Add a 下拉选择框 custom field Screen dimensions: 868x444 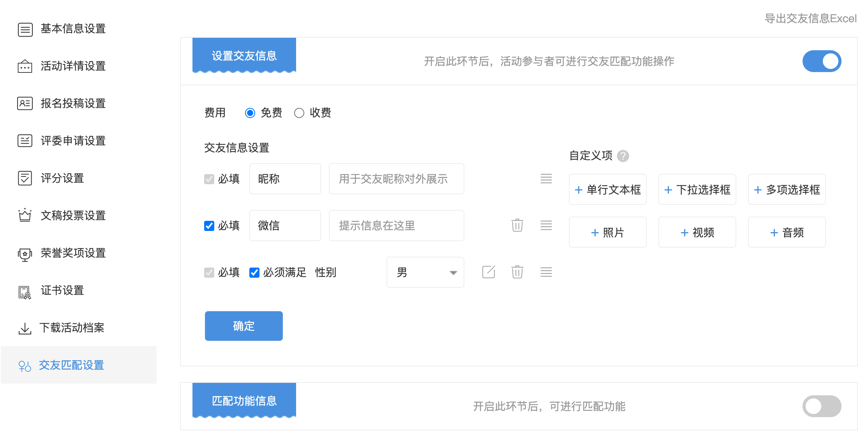click(x=697, y=190)
